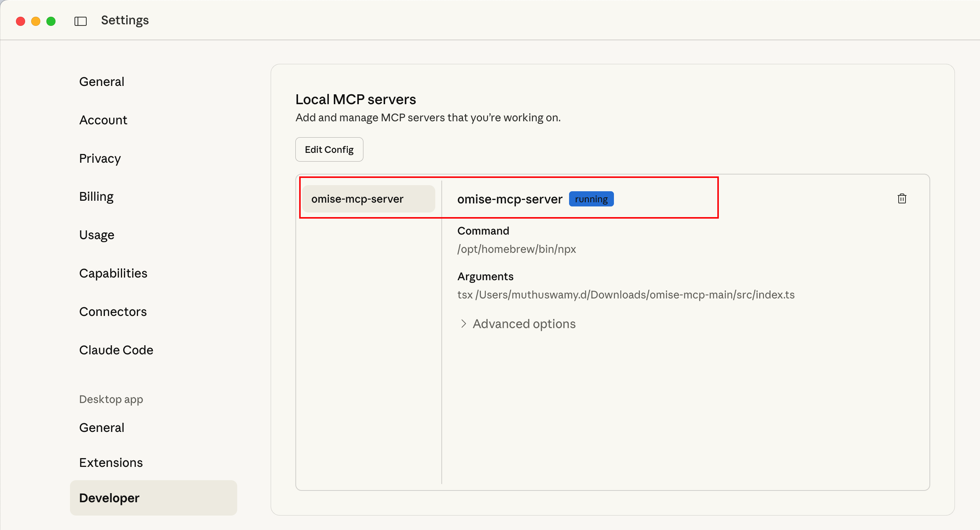
Task: Open Capabilities settings
Action: [113, 273]
